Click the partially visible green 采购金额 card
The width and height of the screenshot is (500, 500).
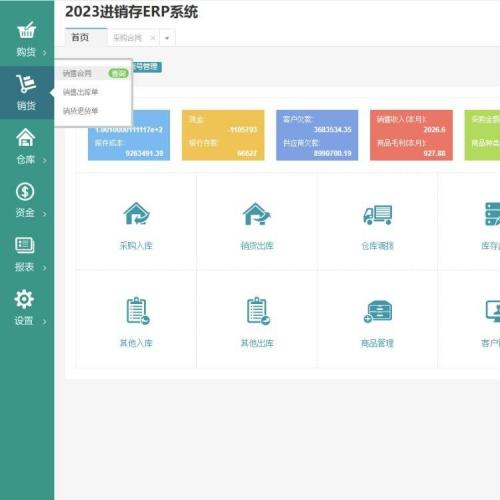coord(482,135)
